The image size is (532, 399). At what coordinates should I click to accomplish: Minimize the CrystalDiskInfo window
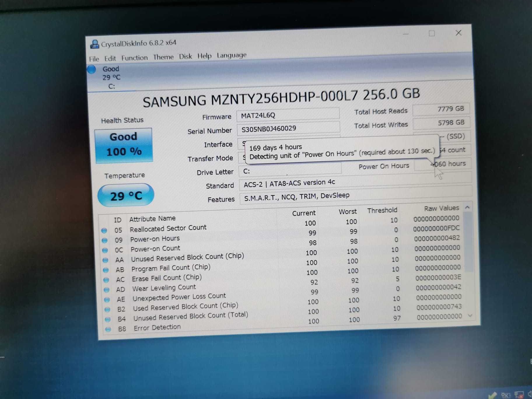click(406, 34)
